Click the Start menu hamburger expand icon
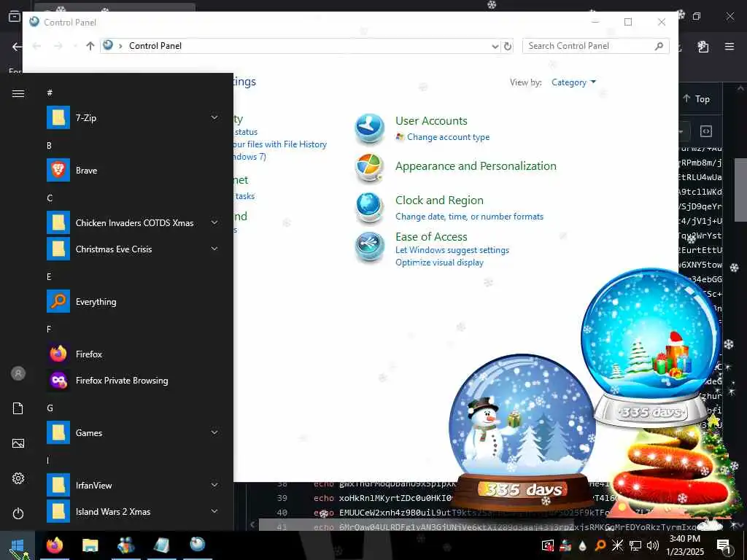This screenshot has width=747, height=560. 18,93
